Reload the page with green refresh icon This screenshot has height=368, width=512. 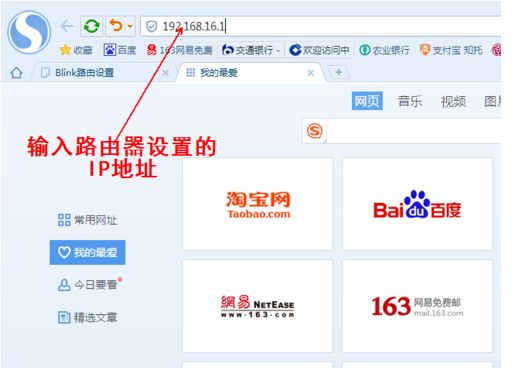(x=91, y=26)
